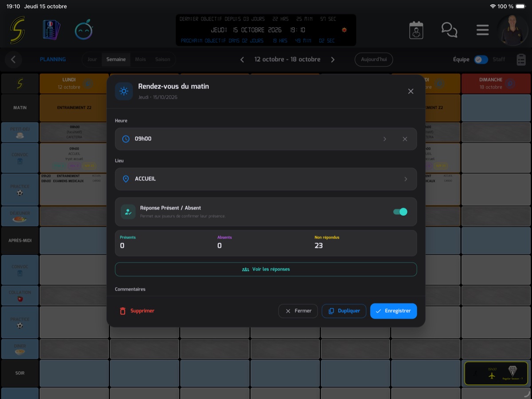The image size is (532, 399).
Task: Open the 09h00 time picker chevron
Action: click(x=384, y=139)
